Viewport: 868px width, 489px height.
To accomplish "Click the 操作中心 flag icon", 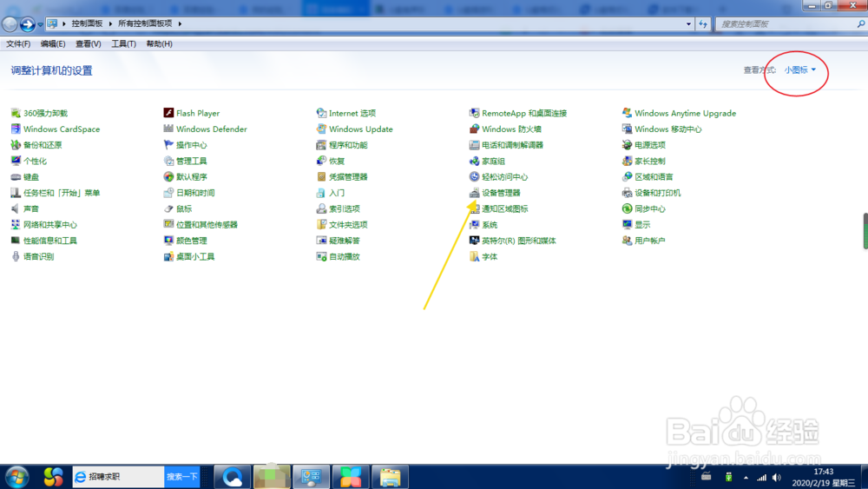I will [x=168, y=145].
